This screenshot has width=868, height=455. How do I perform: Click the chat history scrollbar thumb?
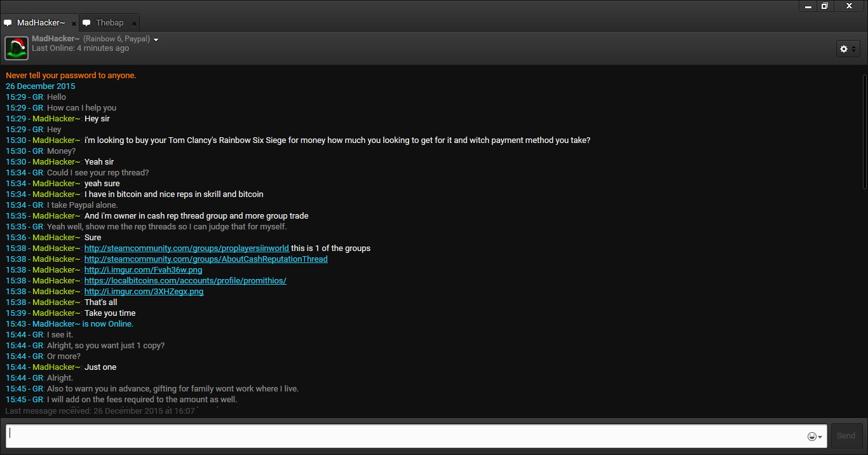point(864,132)
